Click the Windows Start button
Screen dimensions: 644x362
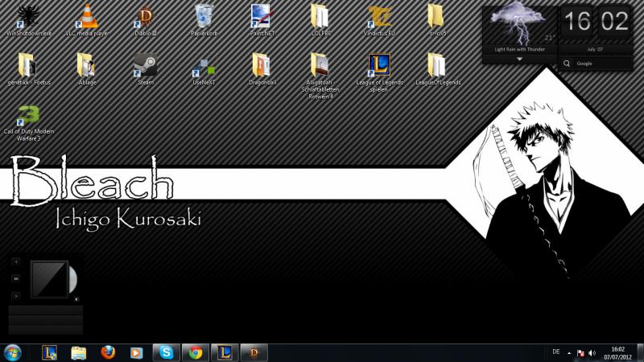click(13, 352)
